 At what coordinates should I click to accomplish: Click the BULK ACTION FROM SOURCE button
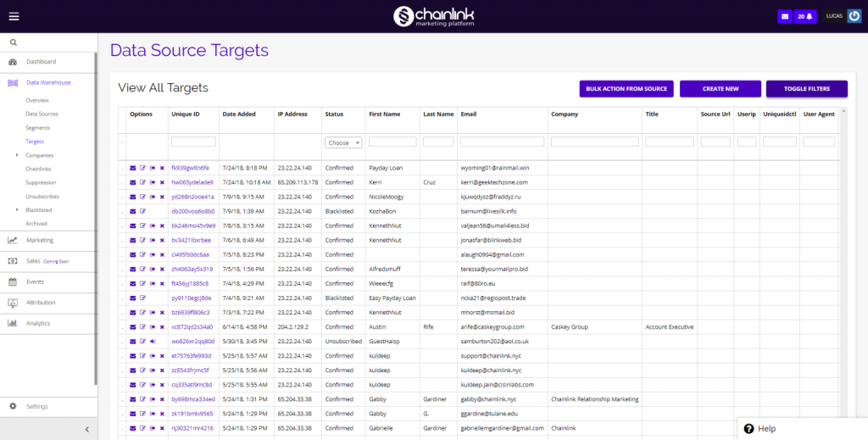tap(626, 88)
